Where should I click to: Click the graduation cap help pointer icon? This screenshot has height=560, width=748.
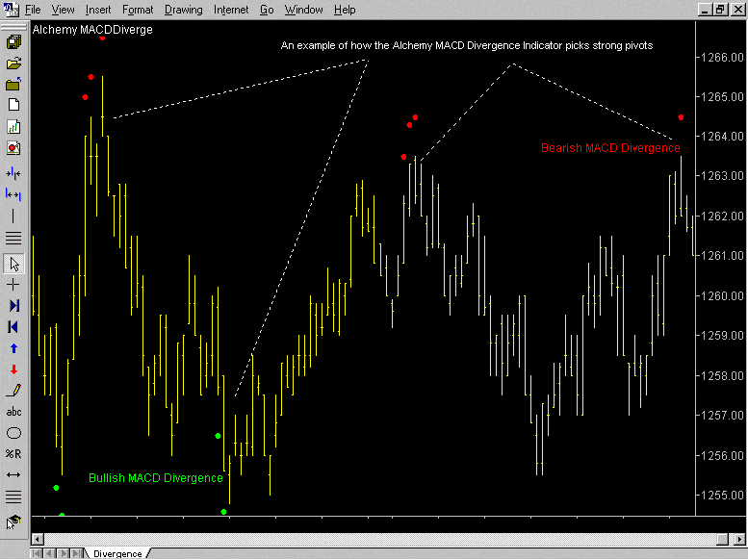coord(13,522)
